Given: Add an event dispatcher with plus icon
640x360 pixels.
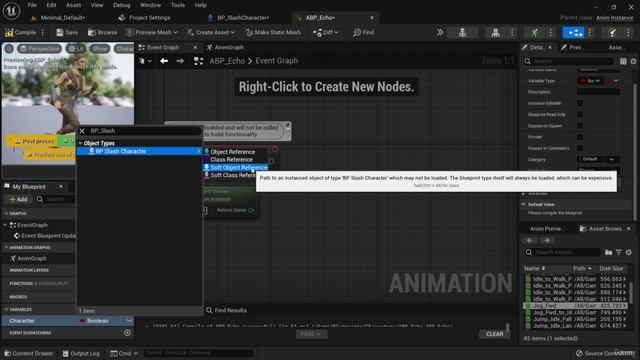Looking at the screenshot, I should (127, 333).
